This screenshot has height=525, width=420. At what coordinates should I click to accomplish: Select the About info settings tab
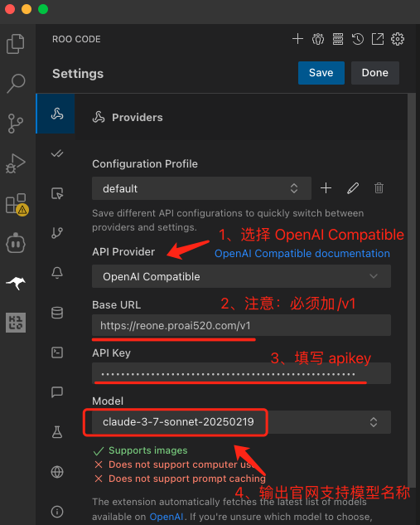point(57,511)
